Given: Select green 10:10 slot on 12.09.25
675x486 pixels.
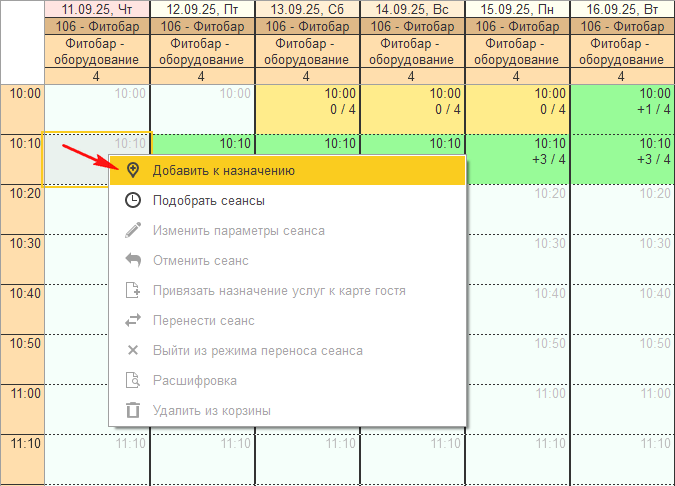Looking at the screenshot, I should (x=202, y=145).
